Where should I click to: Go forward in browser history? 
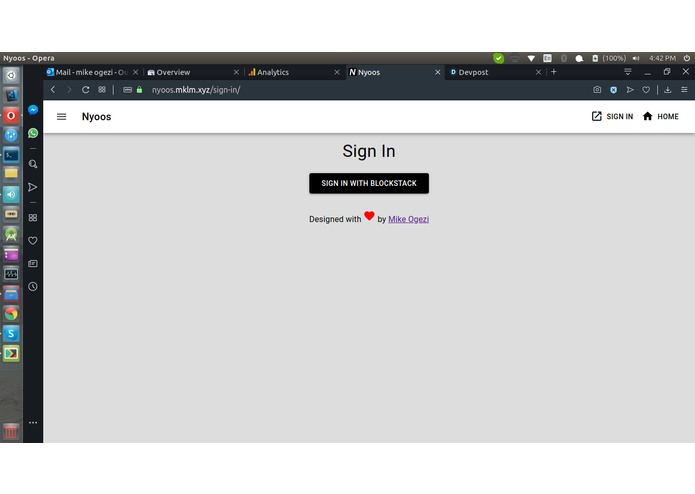pyautogui.click(x=69, y=90)
